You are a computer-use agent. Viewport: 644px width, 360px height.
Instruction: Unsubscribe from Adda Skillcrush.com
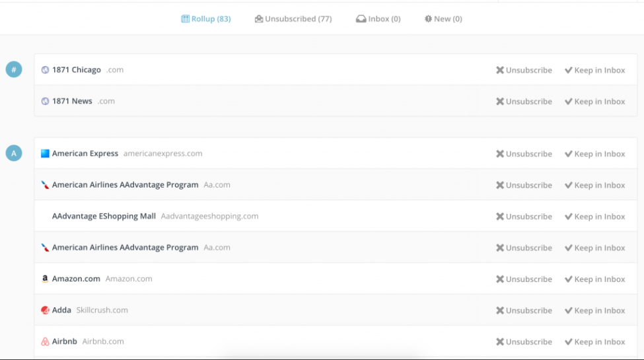coord(524,310)
